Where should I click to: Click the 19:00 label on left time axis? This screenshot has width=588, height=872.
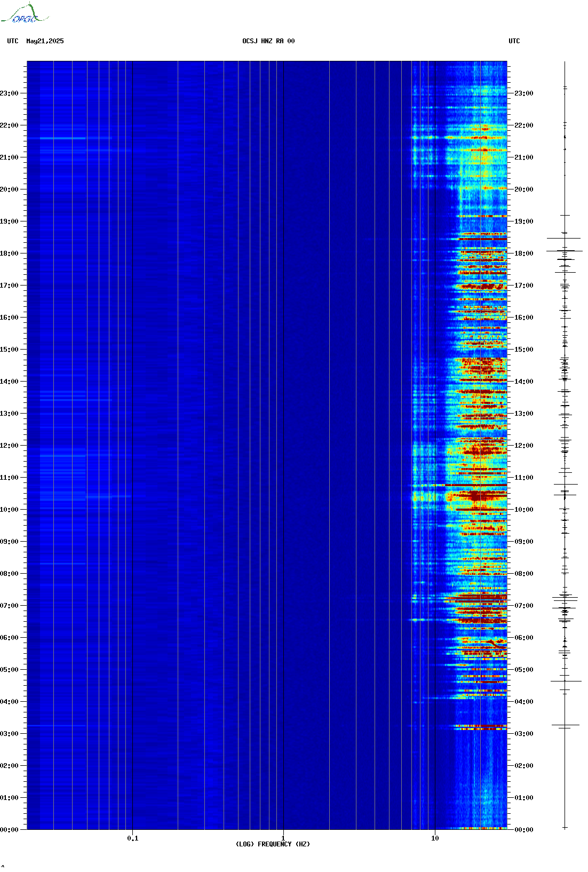(x=9, y=221)
